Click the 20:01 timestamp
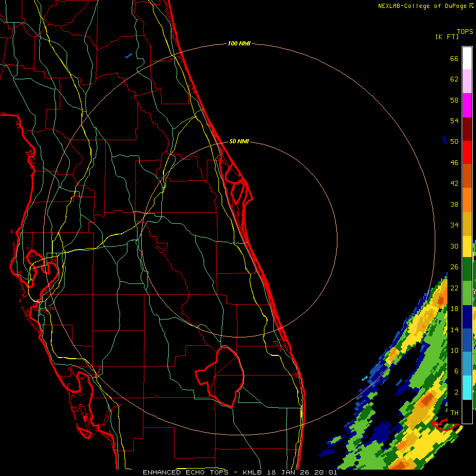This screenshot has width=476, height=476. (326, 472)
